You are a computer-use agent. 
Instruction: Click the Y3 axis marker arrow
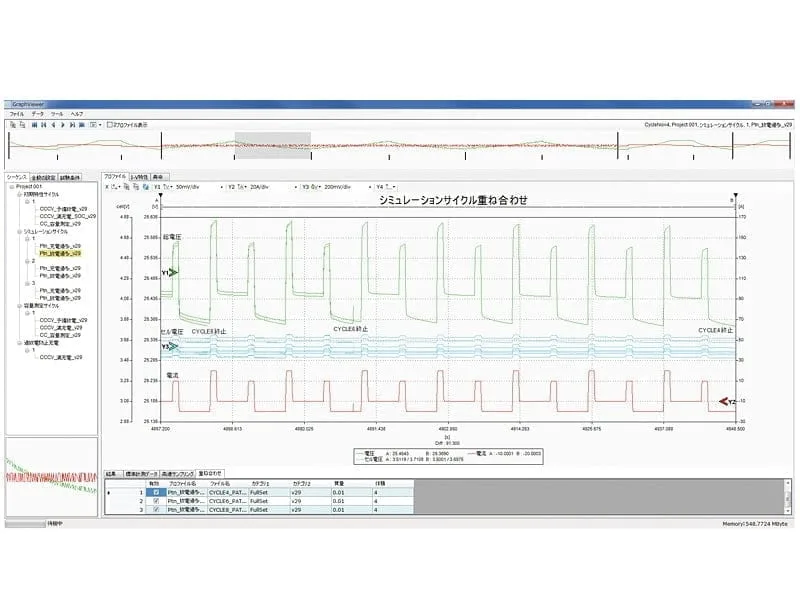point(173,347)
